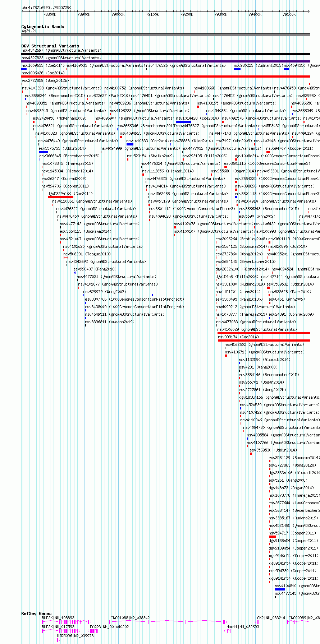Open nsv955680 (Dogan2014) label
Viewport: 320px width, 644px height.
(x=233, y=171)
